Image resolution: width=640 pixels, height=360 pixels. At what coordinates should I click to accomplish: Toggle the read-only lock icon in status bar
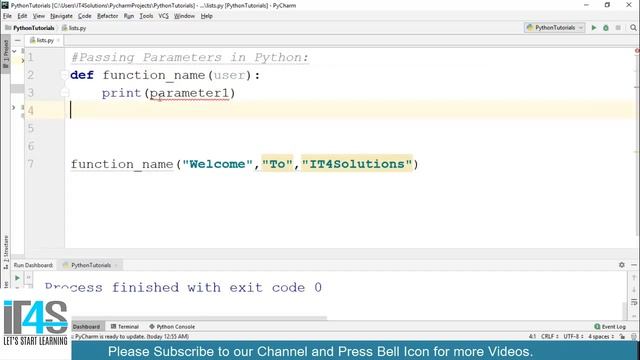pos(622,337)
